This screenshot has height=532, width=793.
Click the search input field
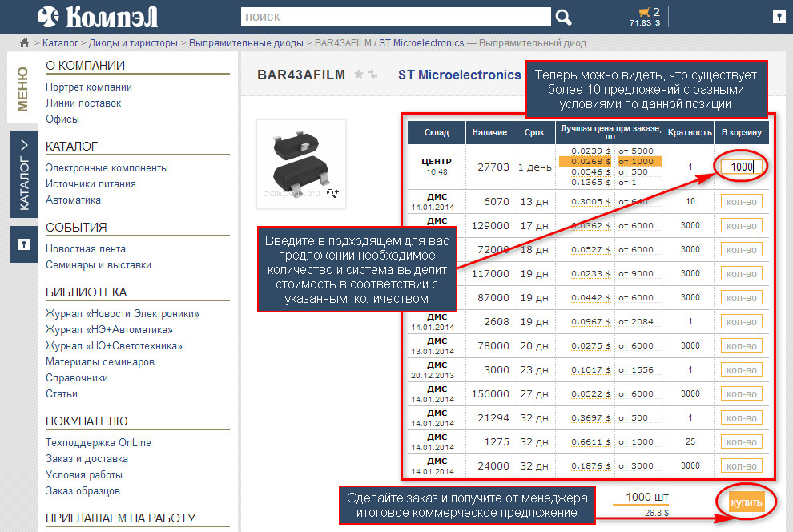point(396,17)
